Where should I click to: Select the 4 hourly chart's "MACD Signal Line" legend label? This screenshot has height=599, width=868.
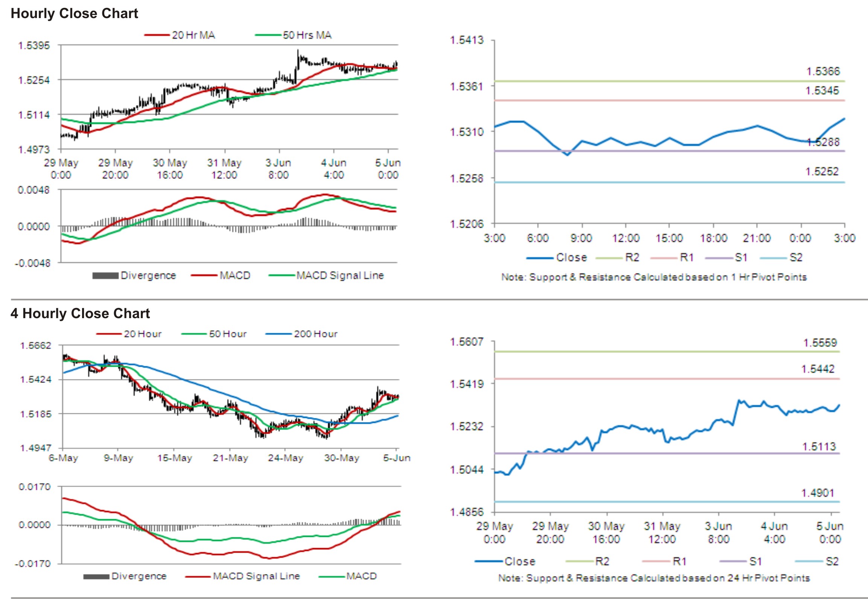(256, 576)
